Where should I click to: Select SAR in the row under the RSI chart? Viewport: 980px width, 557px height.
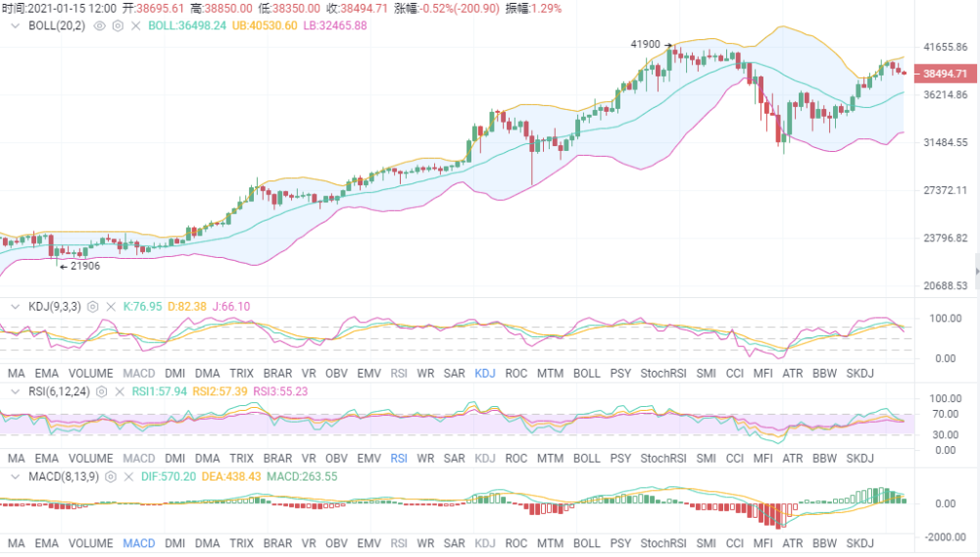pyautogui.click(x=455, y=458)
